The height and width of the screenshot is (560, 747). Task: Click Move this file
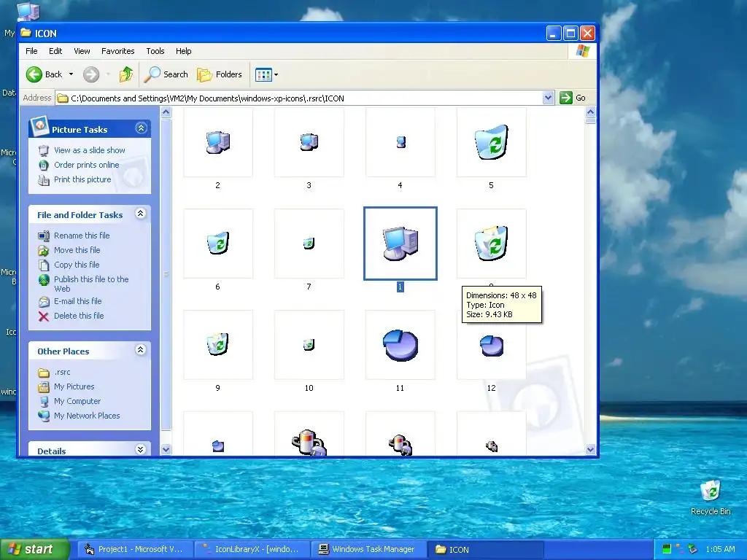pyautogui.click(x=77, y=250)
